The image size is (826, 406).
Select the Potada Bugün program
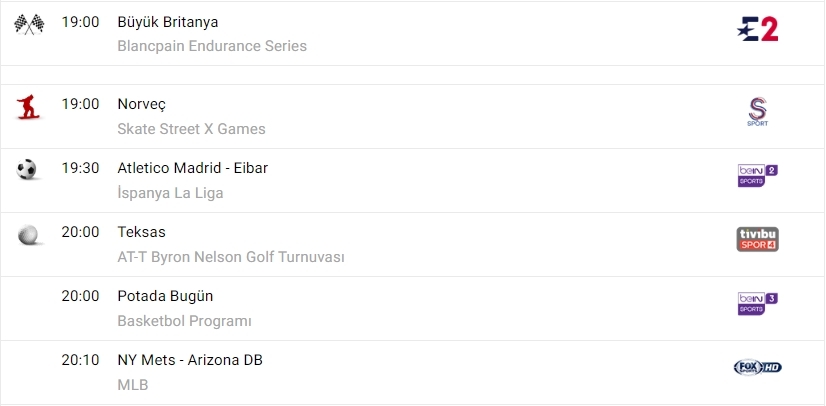[x=165, y=296]
